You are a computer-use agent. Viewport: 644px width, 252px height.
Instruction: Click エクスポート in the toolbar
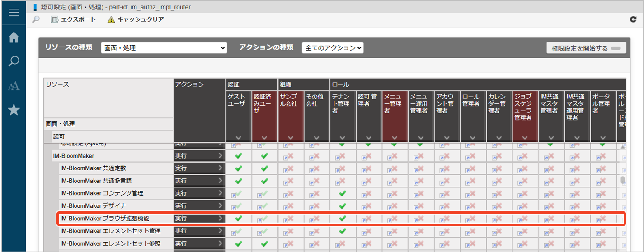(x=73, y=19)
